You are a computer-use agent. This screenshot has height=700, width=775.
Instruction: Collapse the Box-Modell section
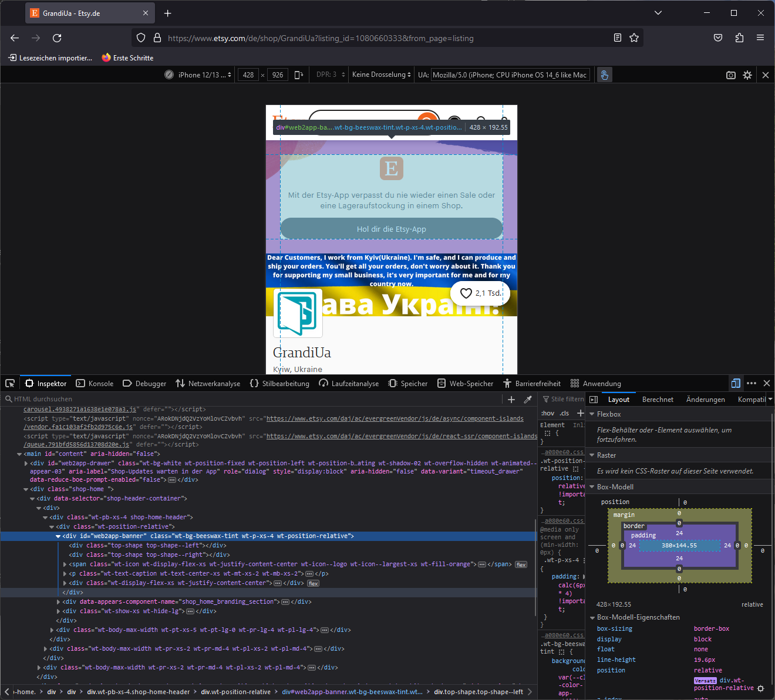[592, 487]
